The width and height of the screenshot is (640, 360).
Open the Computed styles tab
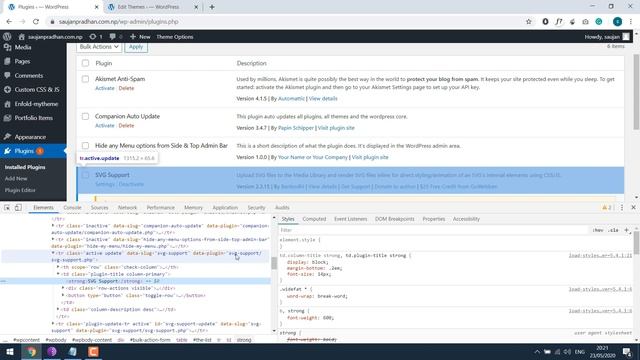314,219
